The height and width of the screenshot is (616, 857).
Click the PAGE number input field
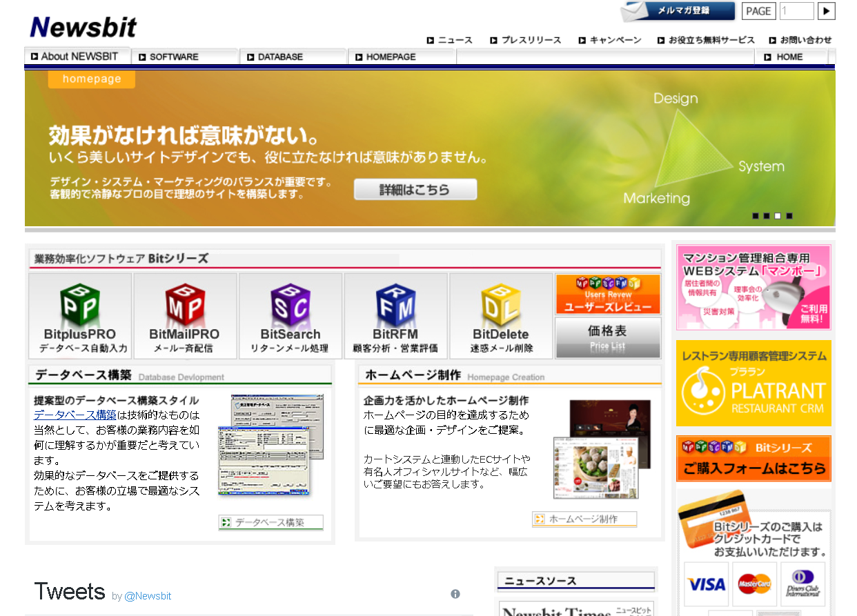click(x=797, y=11)
